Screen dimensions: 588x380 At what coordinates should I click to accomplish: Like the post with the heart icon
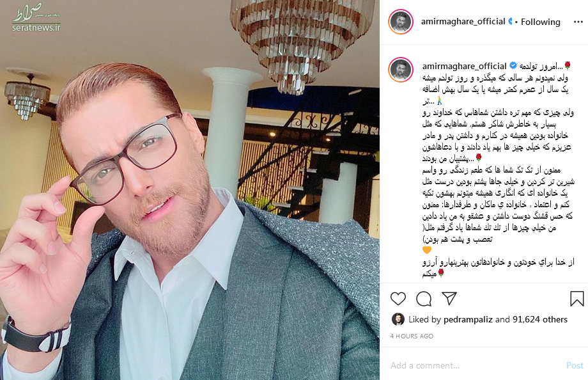tap(398, 299)
